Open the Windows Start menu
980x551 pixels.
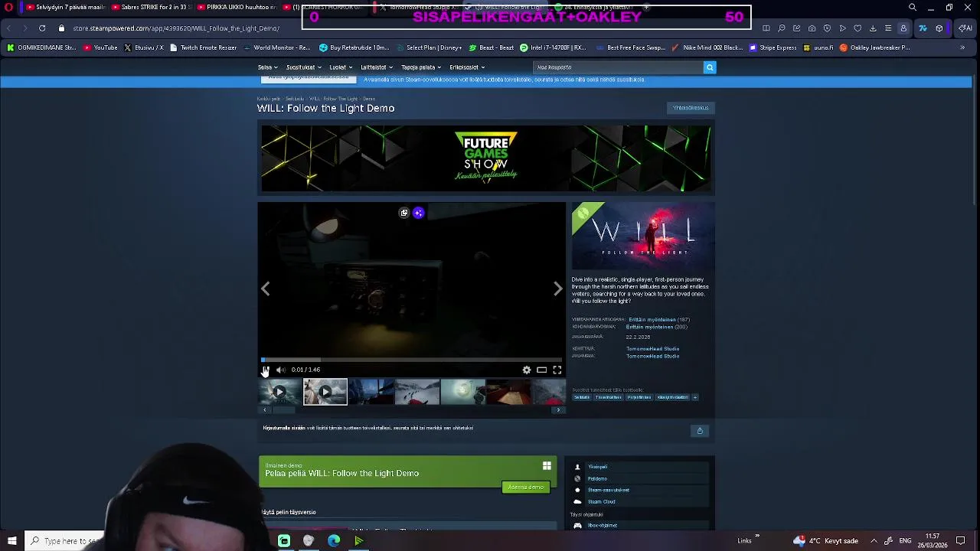[11, 541]
